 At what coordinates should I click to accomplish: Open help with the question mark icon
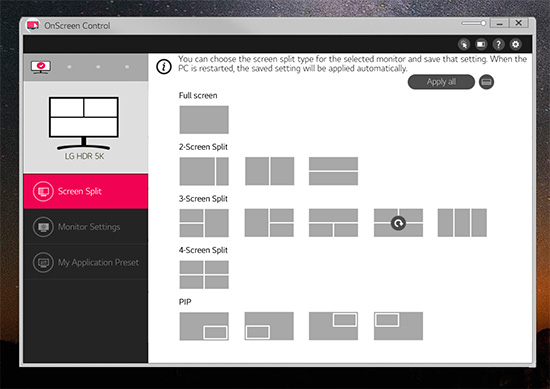click(x=498, y=45)
